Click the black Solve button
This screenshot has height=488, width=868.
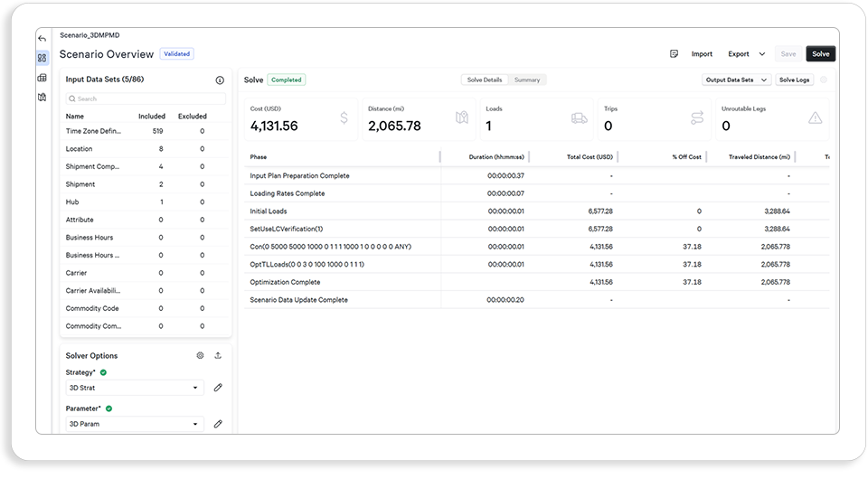(x=820, y=53)
